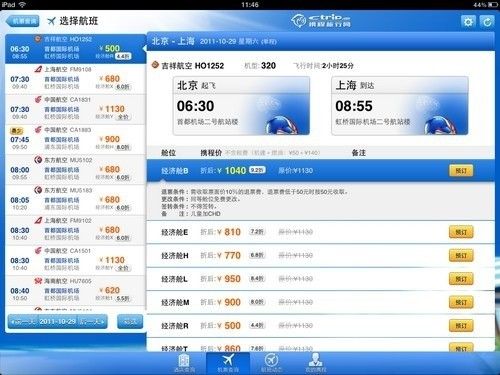500x375 pixels.
Task: Go to the previous day 前一天
Action: 23,322
